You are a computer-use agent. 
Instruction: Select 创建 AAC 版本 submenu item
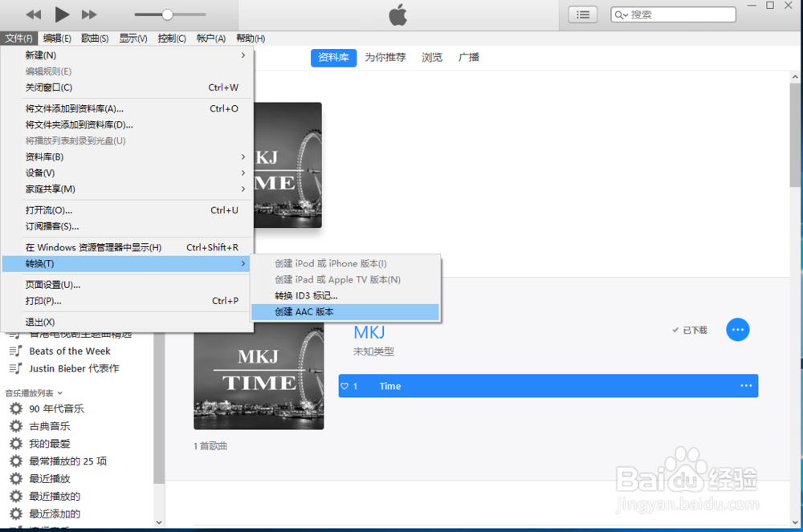click(345, 312)
